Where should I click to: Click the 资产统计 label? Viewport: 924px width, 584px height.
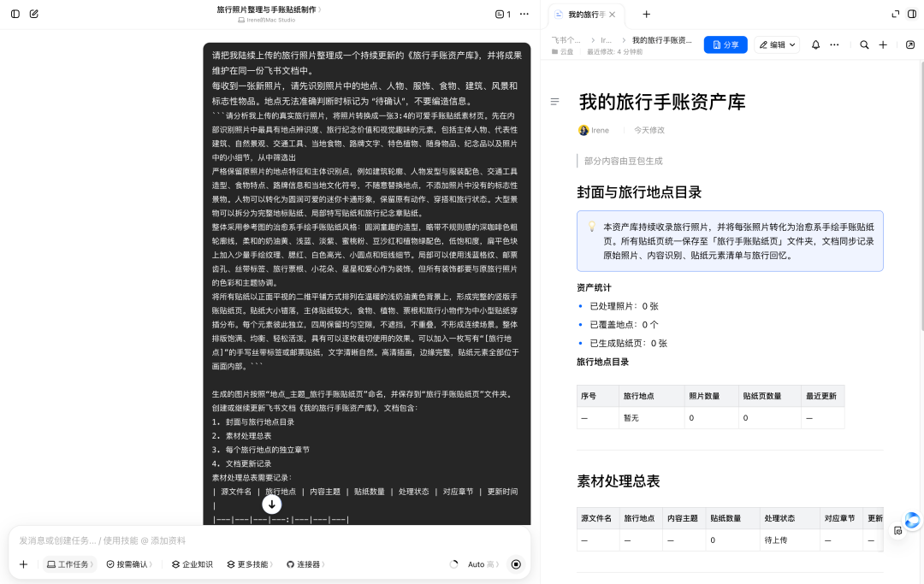594,287
